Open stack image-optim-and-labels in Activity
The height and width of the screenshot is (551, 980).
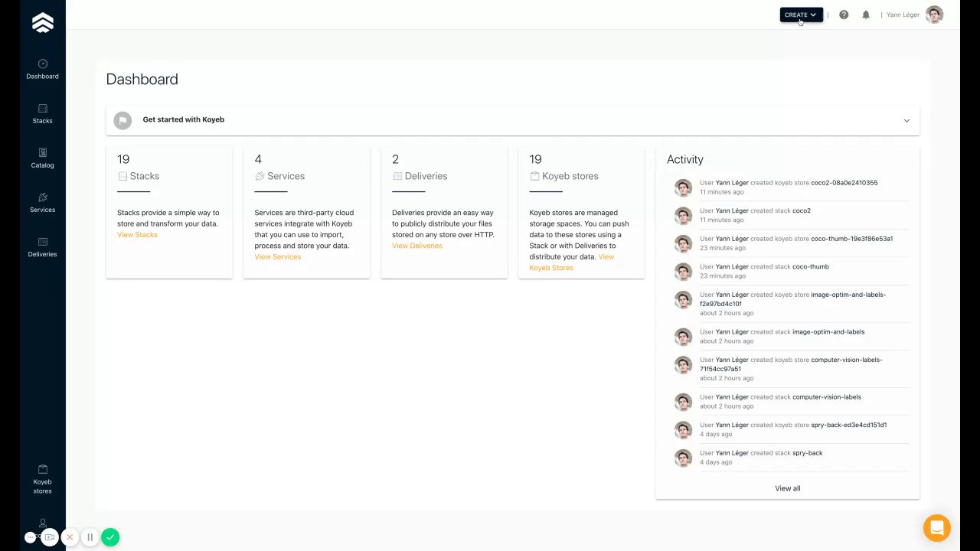(828, 332)
